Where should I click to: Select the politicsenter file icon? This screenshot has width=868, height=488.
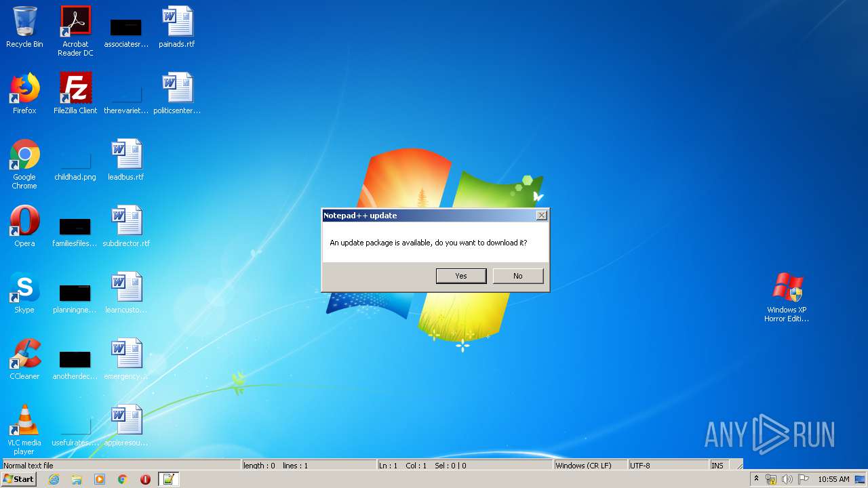pyautogui.click(x=177, y=94)
